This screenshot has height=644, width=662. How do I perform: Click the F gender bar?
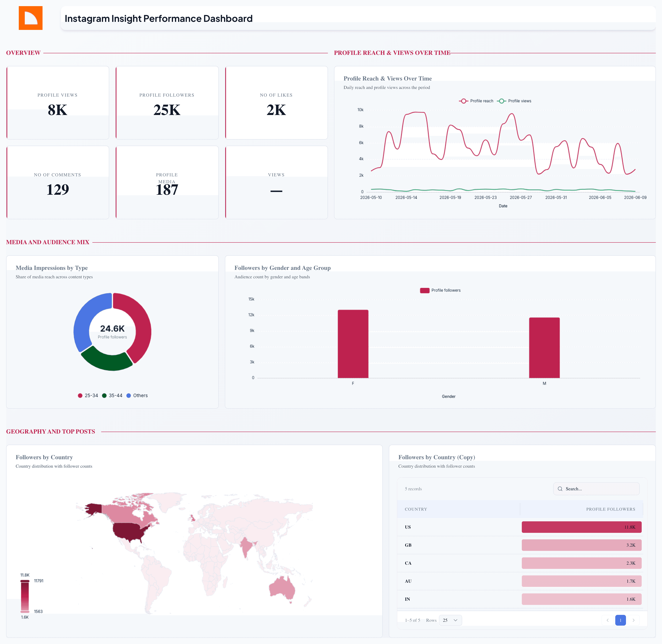point(353,344)
